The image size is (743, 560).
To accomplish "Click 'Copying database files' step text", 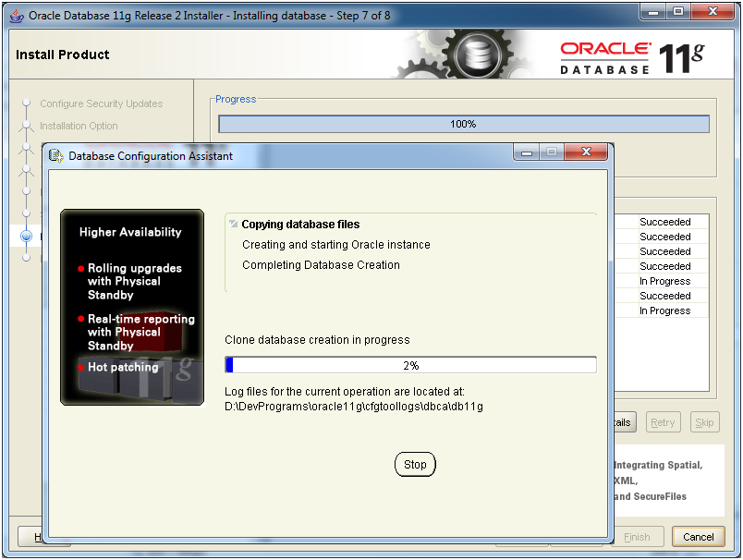I will coord(300,225).
